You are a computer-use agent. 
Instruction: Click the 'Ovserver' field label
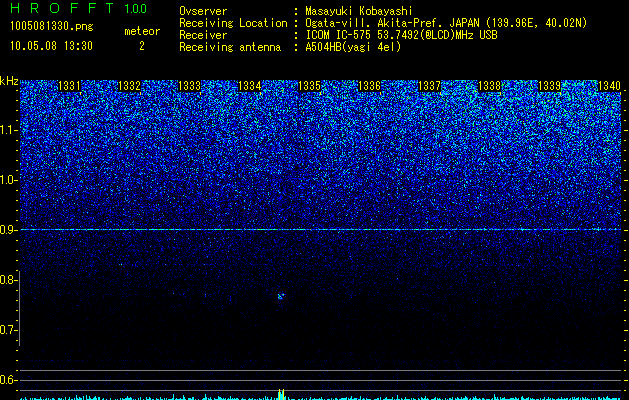[203, 11]
